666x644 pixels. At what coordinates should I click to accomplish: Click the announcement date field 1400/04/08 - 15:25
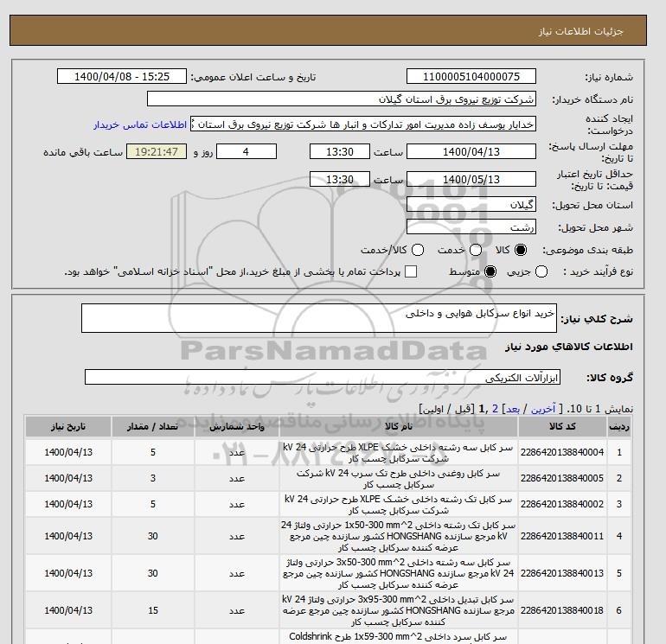click(x=121, y=76)
